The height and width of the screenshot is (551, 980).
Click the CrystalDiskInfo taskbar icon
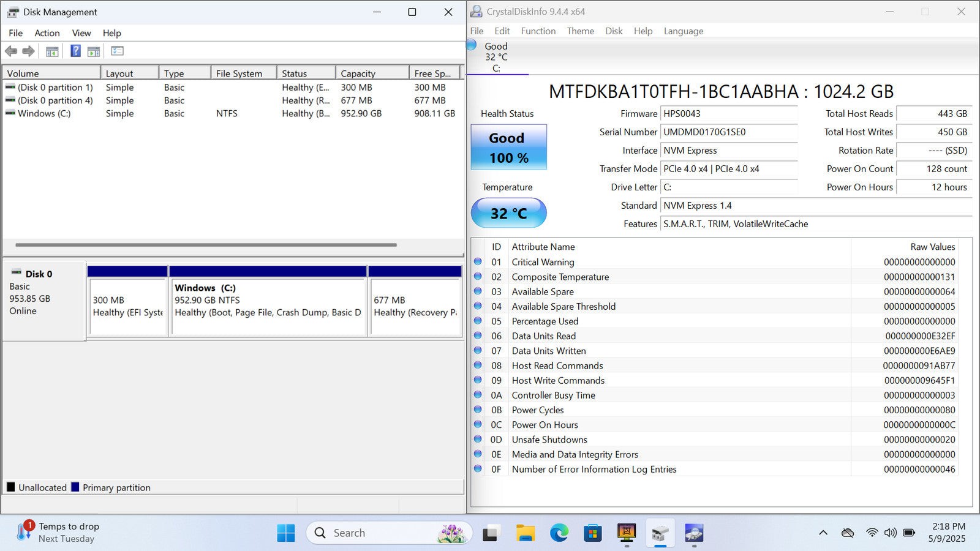click(x=693, y=533)
